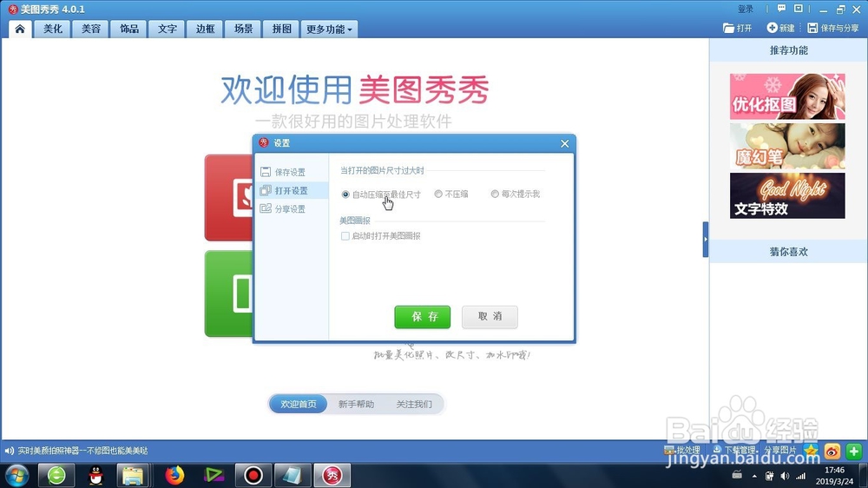Click 批处理 in status bar

[x=682, y=451]
